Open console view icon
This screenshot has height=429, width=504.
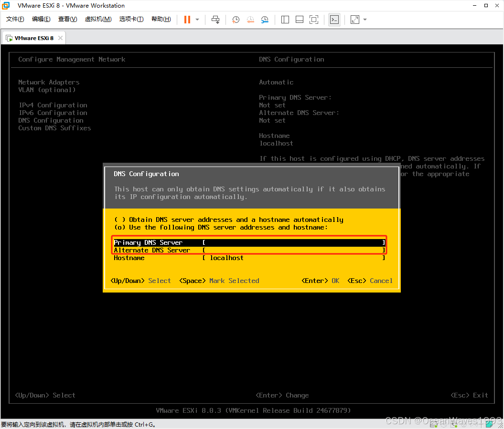click(334, 20)
